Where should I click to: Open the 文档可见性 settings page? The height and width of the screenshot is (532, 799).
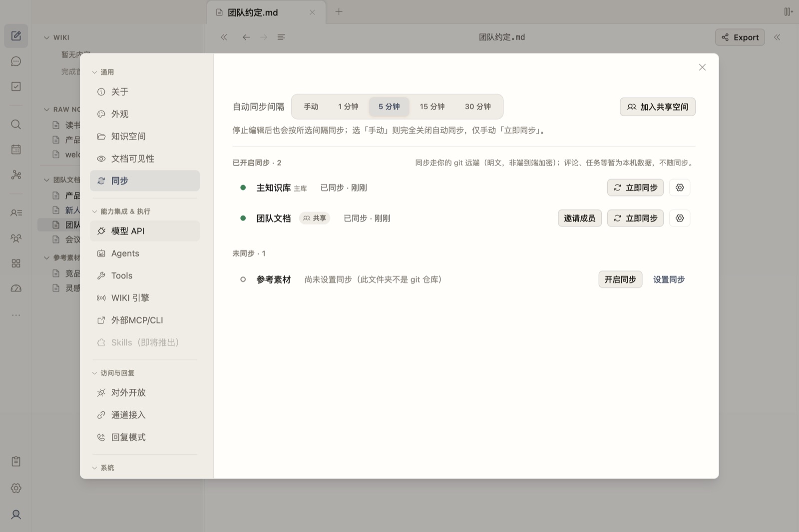point(145,159)
